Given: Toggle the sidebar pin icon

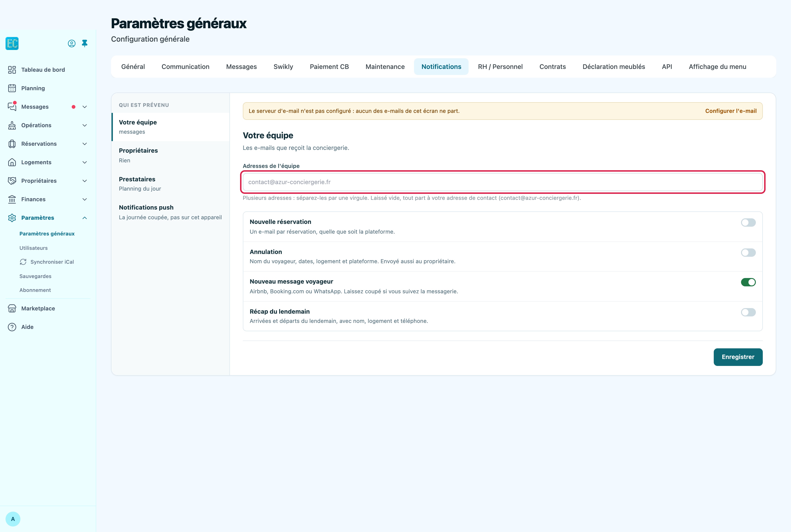Looking at the screenshot, I should (x=85, y=43).
